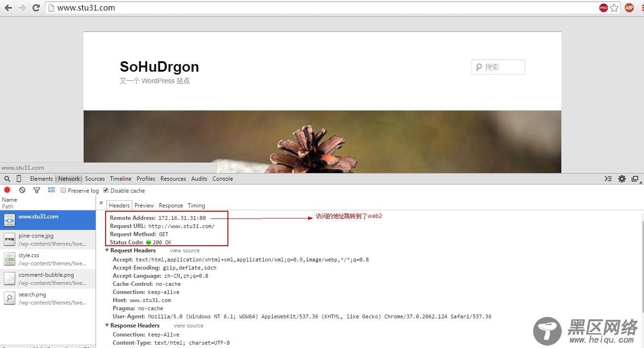Click the search.png file icon
Image resolution: width=644 pixels, height=348 pixels.
point(10,298)
